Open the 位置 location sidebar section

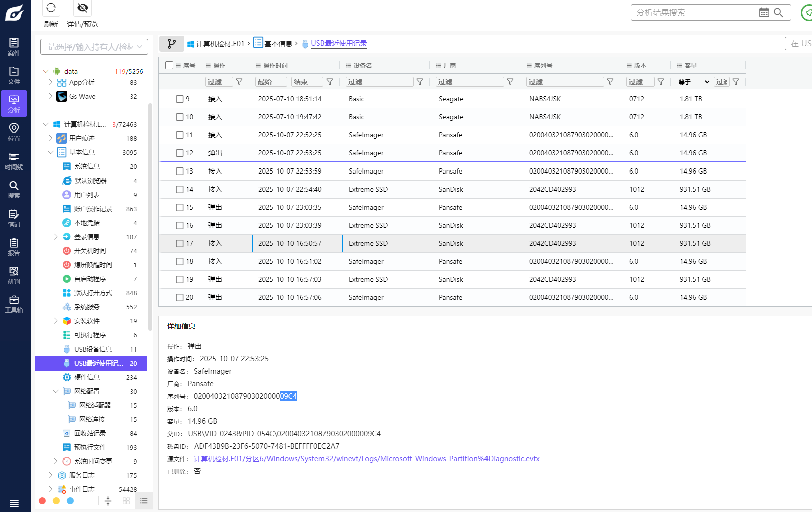[x=14, y=132]
